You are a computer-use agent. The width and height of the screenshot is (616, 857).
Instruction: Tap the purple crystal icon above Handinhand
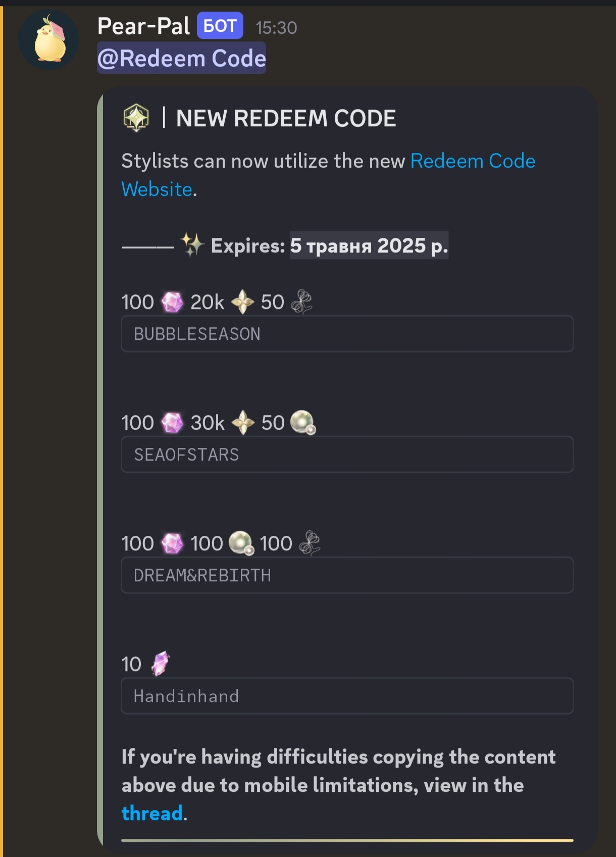pyautogui.click(x=161, y=664)
